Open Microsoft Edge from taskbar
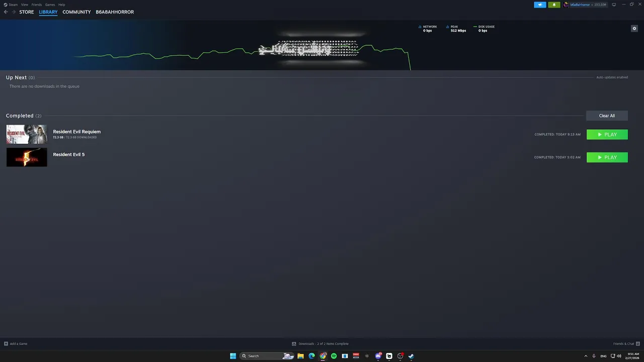This screenshot has width=644, height=362. 311,356
